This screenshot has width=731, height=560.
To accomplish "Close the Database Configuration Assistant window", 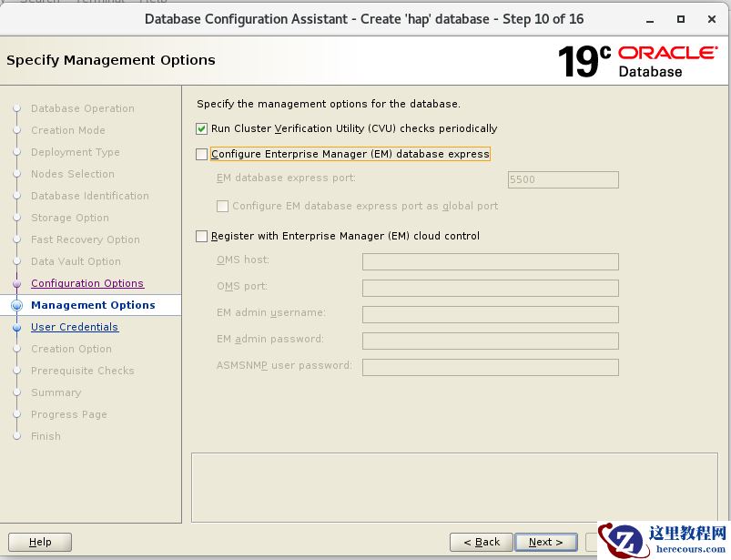I will 711,19.
